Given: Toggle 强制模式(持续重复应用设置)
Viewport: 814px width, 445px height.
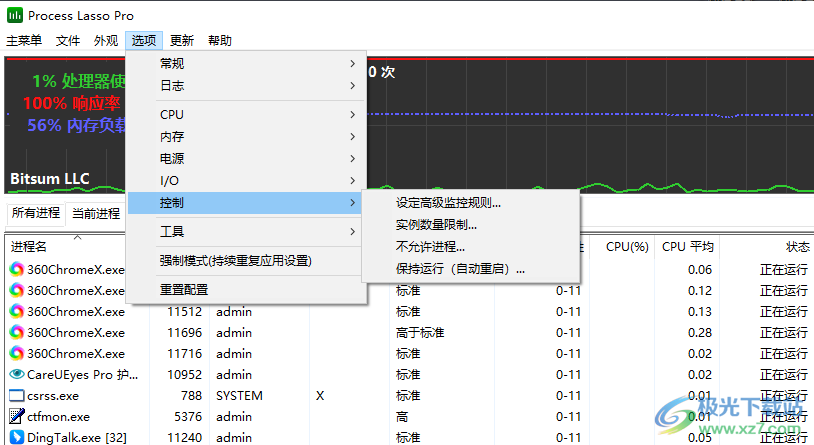Looking at the screenshot, I should pos(247,261).
